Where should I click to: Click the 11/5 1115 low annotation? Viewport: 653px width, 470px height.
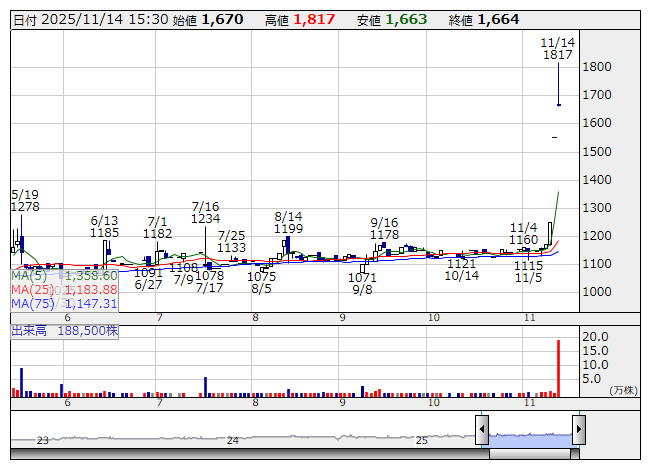(x=528, y=271)
